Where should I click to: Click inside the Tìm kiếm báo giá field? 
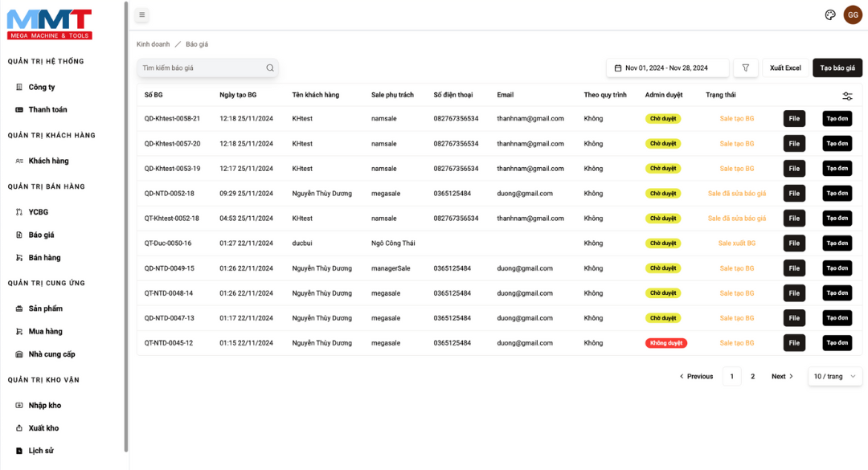point(201,68)
